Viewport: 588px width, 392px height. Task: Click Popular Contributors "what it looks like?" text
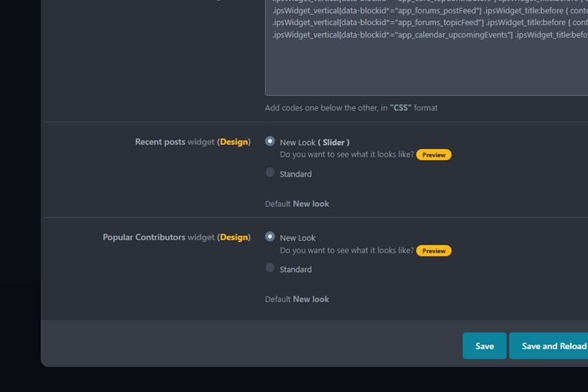click(347, 251)
